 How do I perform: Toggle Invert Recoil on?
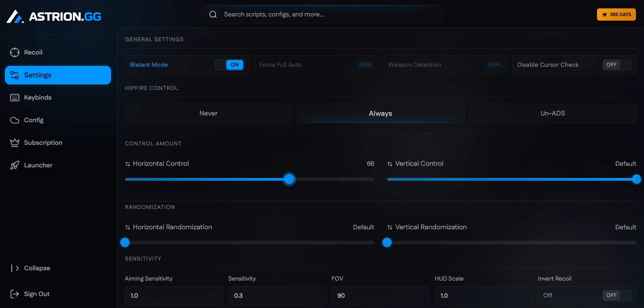(616, 295)
